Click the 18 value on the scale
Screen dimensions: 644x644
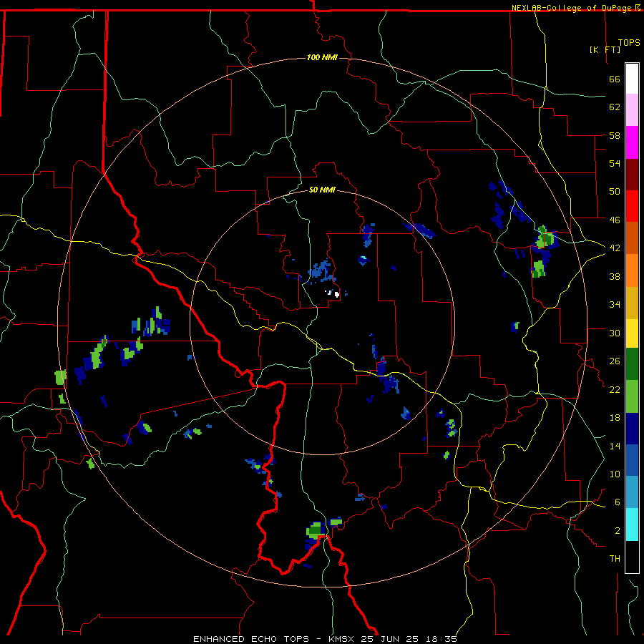pos(615,418)
